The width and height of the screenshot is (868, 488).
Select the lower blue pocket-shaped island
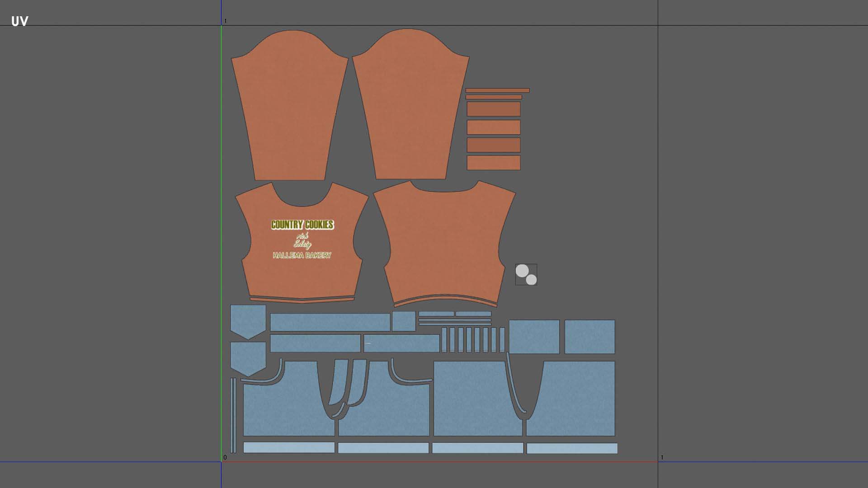[x=248, y=357]
